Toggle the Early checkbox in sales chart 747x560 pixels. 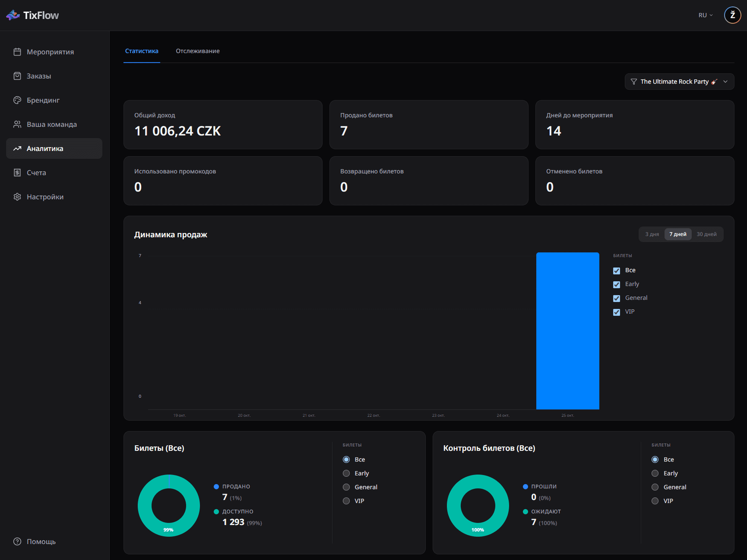[616, 284]
